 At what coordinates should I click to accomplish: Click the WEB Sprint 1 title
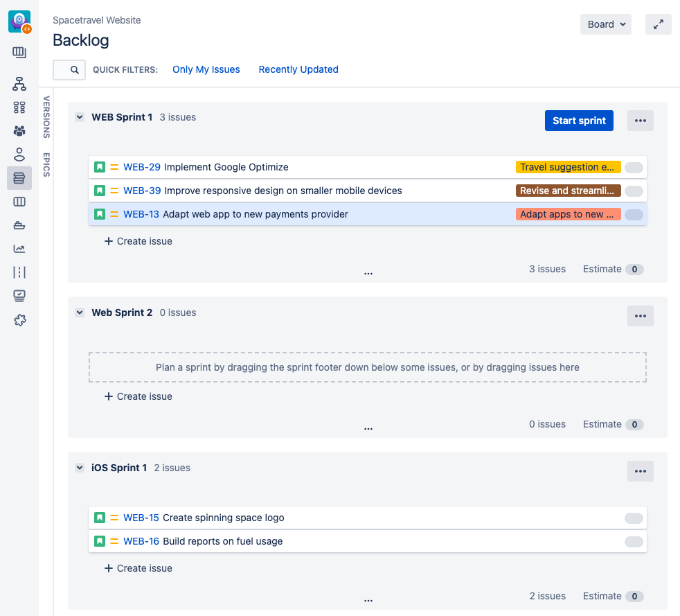122,117
